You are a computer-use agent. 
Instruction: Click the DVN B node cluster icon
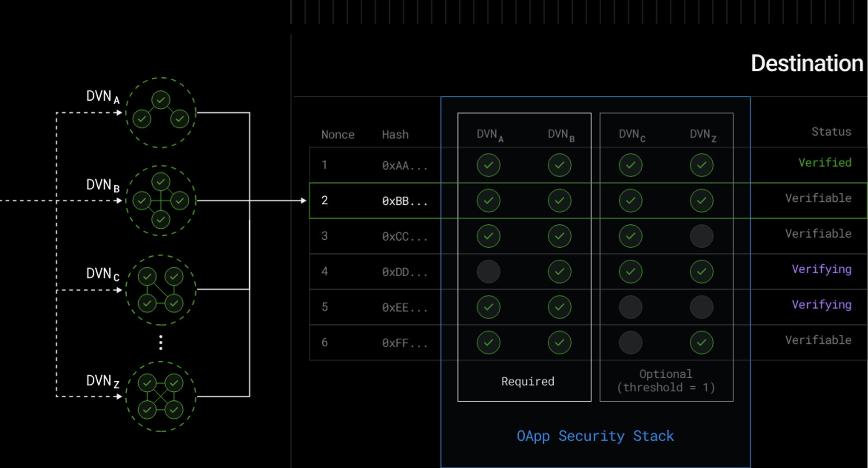(x=161, y=200)
